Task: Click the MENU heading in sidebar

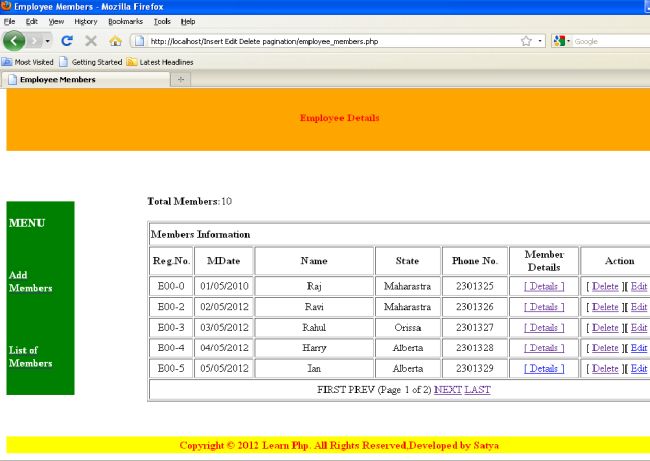Action: 27,223
